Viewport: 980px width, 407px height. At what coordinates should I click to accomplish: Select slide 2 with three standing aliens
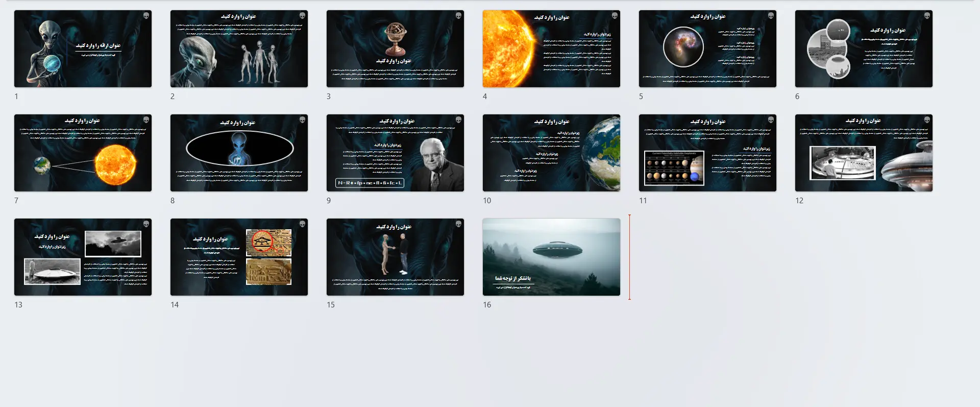[239, 49]
